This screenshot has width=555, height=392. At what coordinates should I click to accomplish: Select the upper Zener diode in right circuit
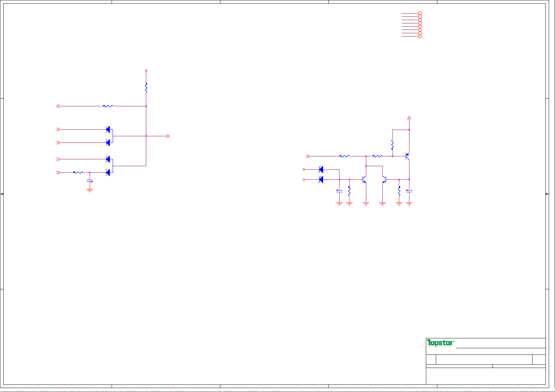(x=321, y=170)
